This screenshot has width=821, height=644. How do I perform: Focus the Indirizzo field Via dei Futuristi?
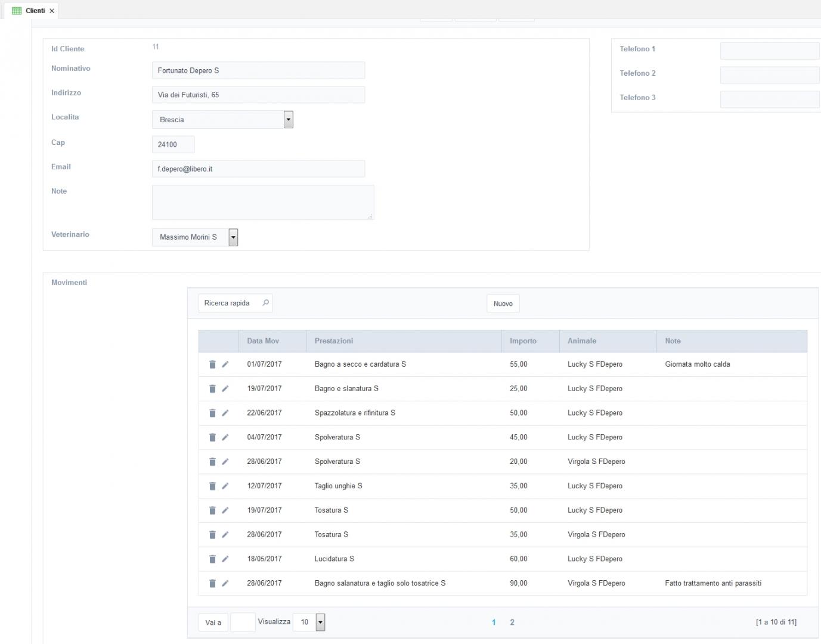[258, 95]
